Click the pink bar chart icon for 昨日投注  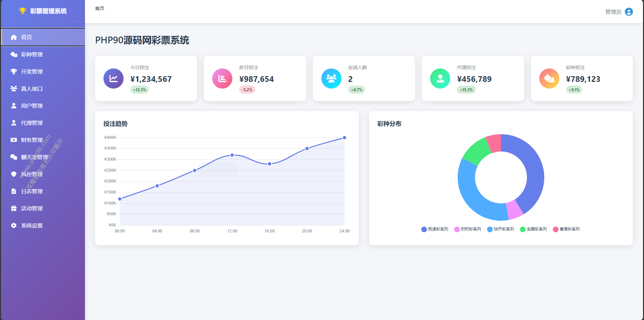(222, 78)
